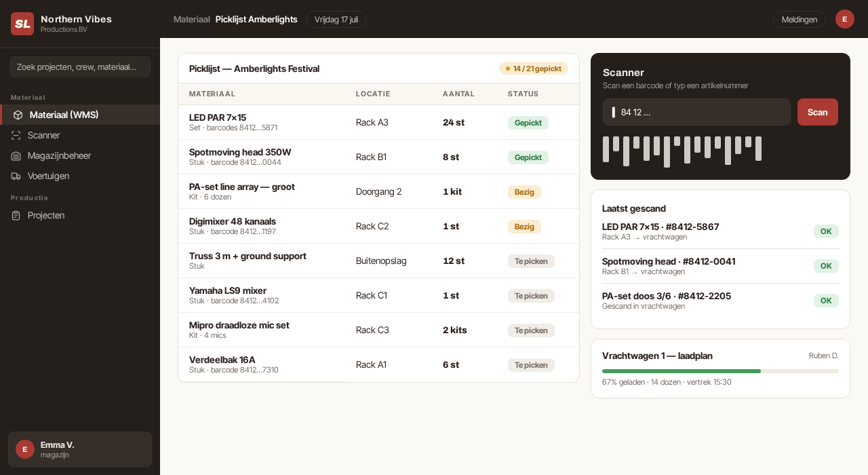Screen dimensions: 868x475
Task: Open the Meldingen notifications button
Action: click(x=800, y=19)
